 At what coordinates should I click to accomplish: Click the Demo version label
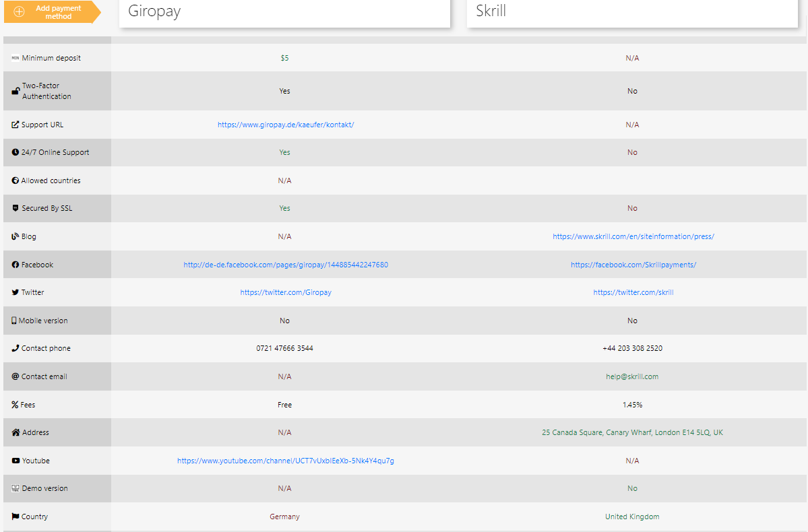[x=45, y=488]
